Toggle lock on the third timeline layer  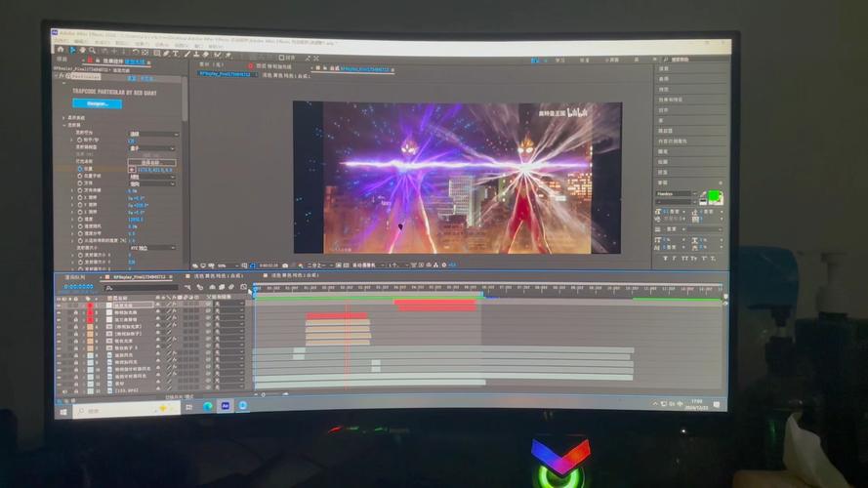point(76,320)
